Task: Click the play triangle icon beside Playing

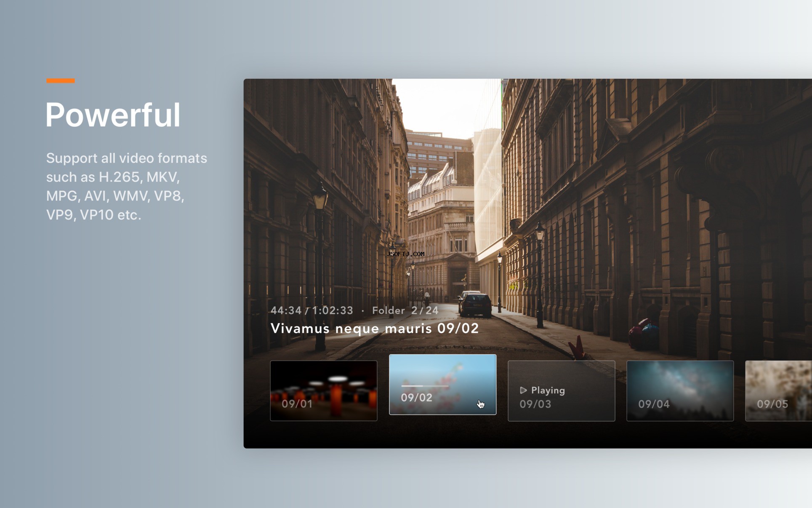Action: (523, 390)
